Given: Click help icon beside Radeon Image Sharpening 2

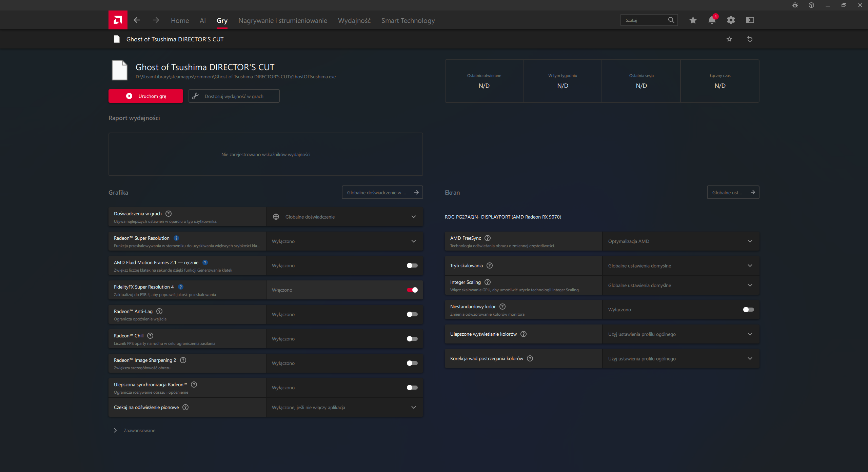Looking at the screenshot, I should click(x=183, y=360).
